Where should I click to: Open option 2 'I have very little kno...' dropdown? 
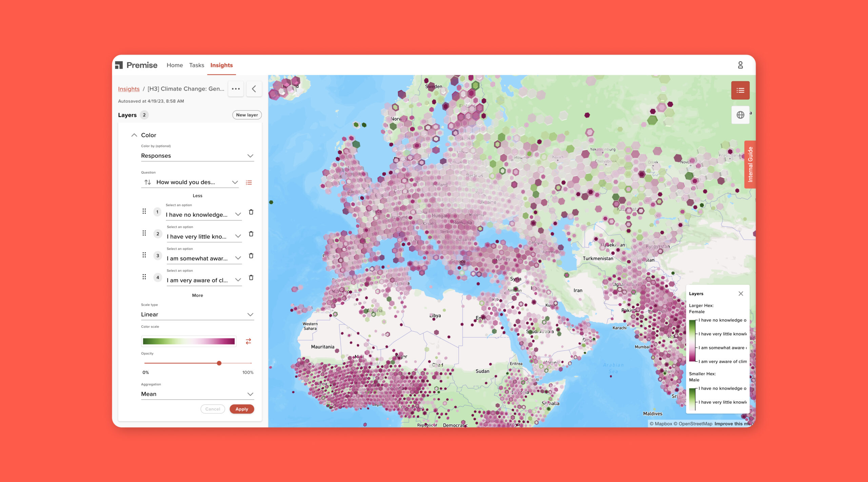[x=204, y=236]
